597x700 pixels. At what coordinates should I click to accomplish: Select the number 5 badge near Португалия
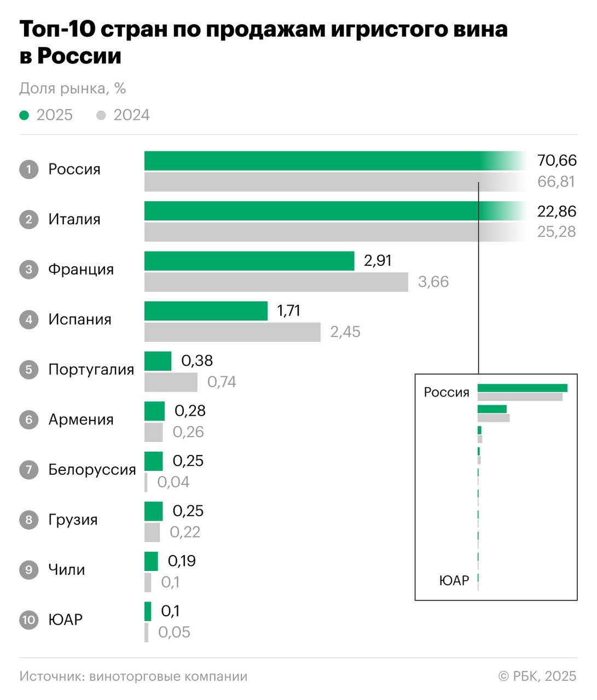(29, 370)
